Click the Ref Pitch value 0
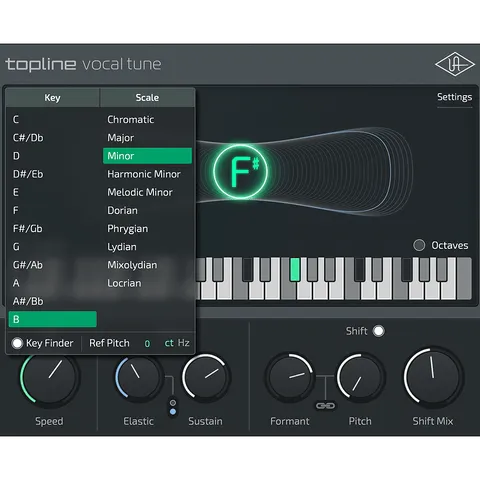480x480 pixels. click(x=147, y=343)
